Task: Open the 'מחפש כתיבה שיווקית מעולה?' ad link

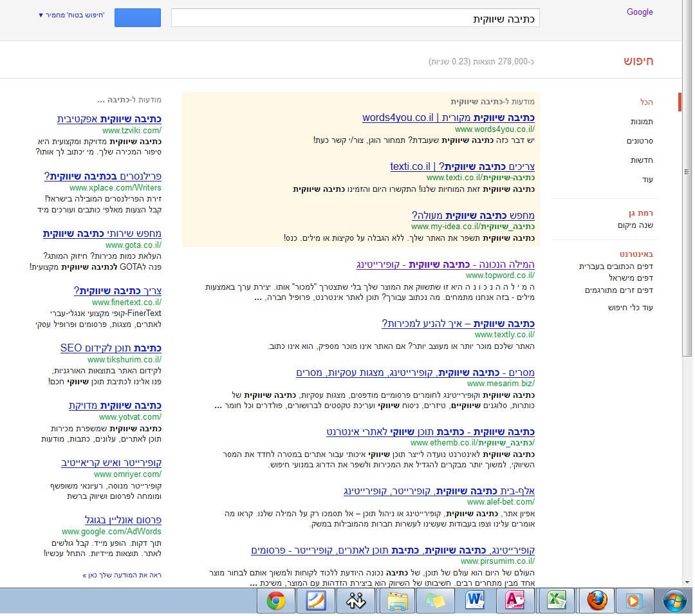Action: 473,216
